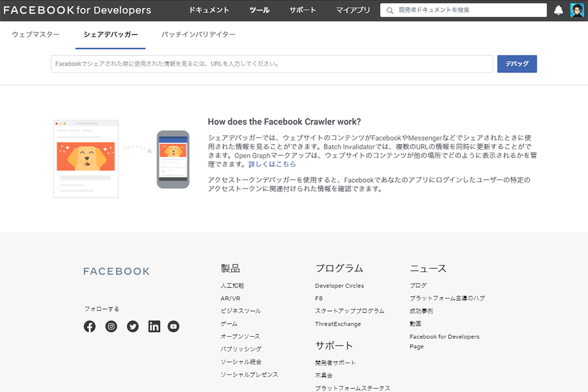Screen dimensions: 588x392
Task: Click the ニュース footer heading
Action: (428, 269)
